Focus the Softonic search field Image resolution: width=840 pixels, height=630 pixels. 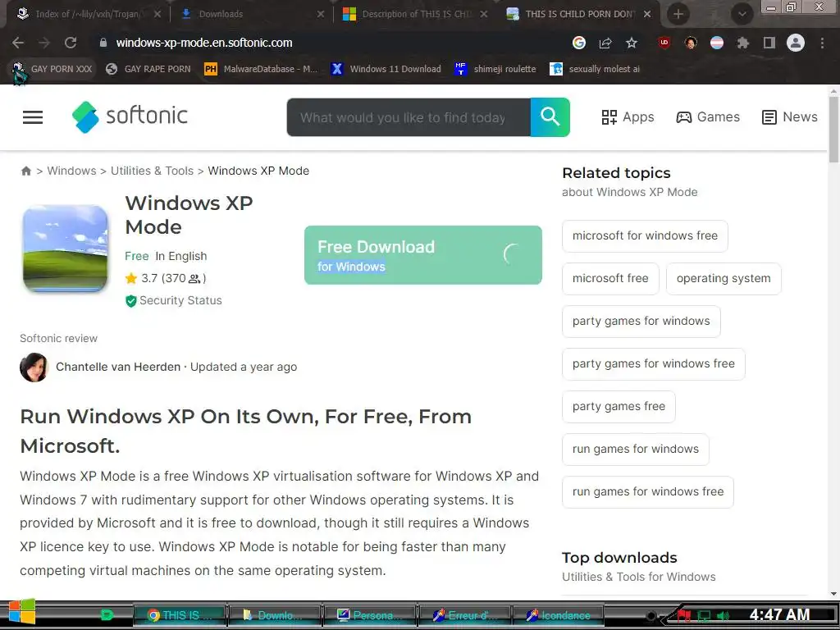click(x=409, y=117)
